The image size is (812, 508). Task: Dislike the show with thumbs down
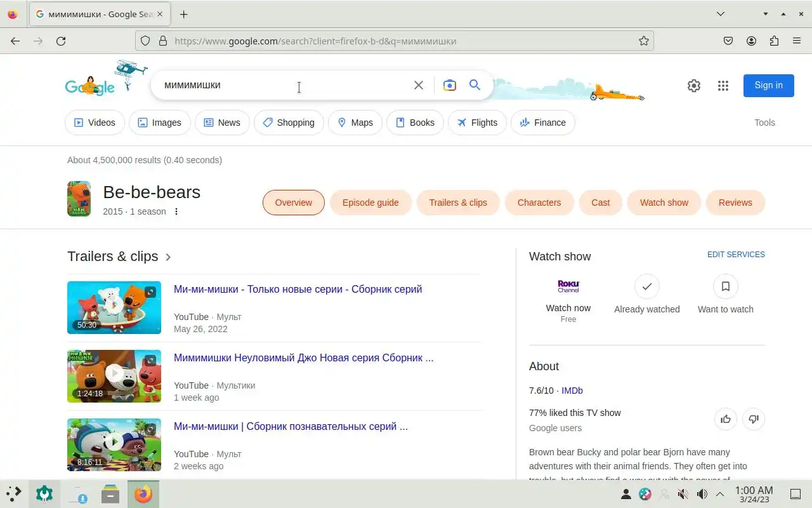(x=754, y=419)
